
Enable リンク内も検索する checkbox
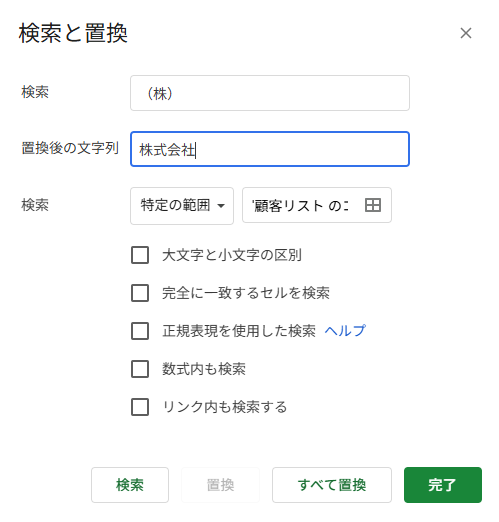click(140, 407)
